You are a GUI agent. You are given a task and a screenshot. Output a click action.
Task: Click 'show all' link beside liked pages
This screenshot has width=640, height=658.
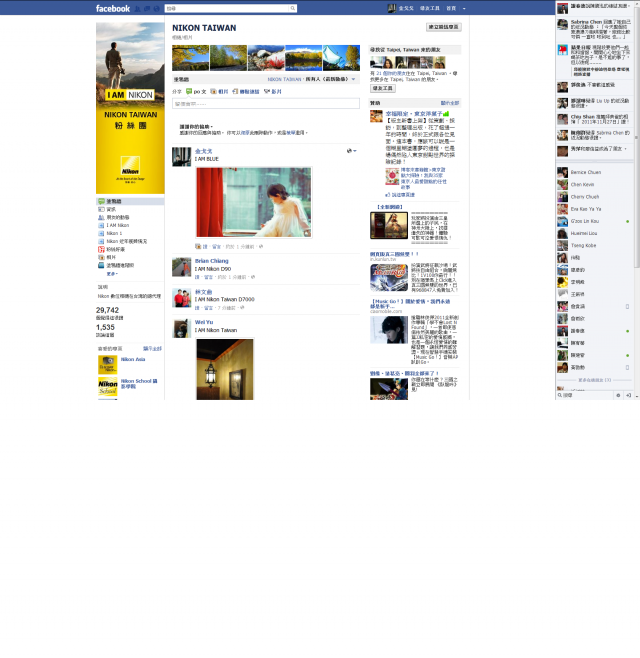(x=152, y=349)
